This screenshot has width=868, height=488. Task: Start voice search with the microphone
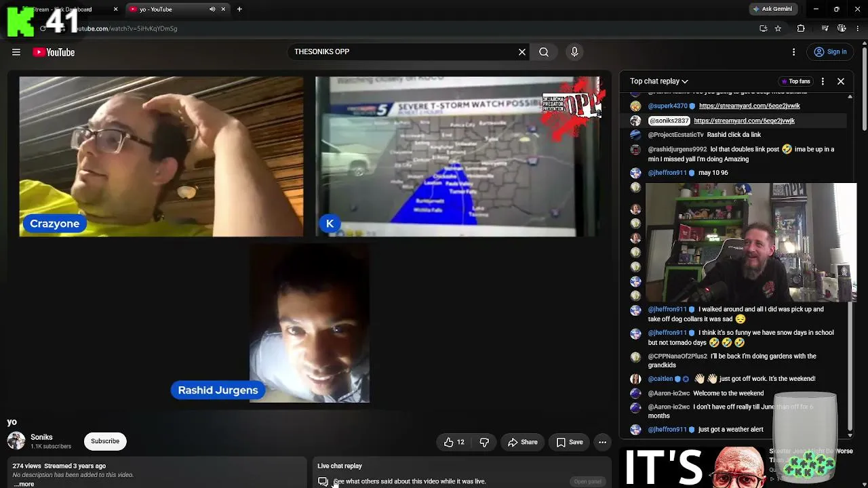tap(574, 52)
